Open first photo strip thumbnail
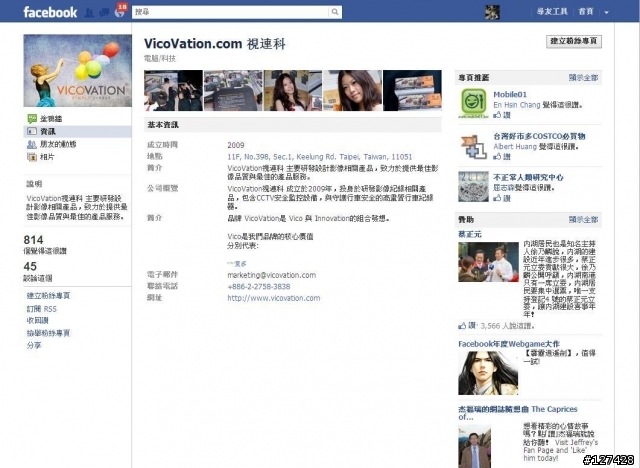The height and width of the screenshot is (468, 640). pyautogui.click(x=173, y=90)
